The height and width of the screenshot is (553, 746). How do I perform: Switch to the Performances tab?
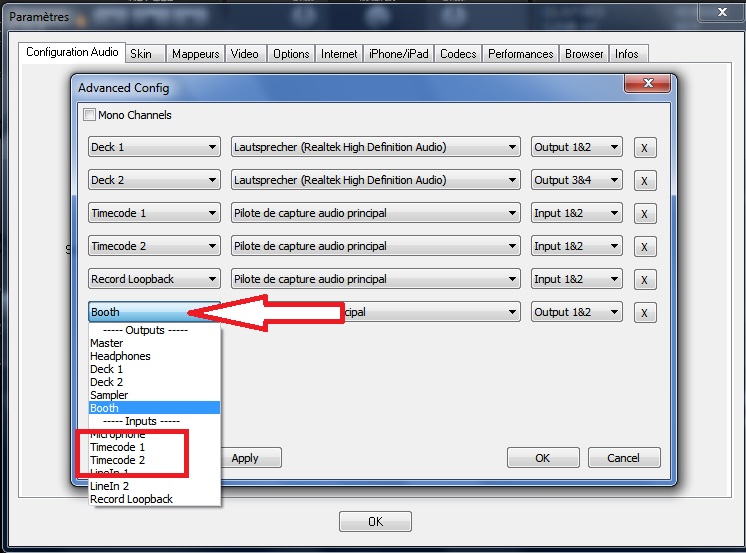point(520,54)
